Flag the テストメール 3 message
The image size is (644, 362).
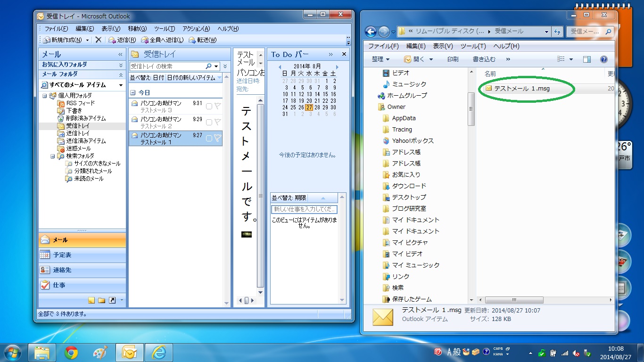coord(217,107)
